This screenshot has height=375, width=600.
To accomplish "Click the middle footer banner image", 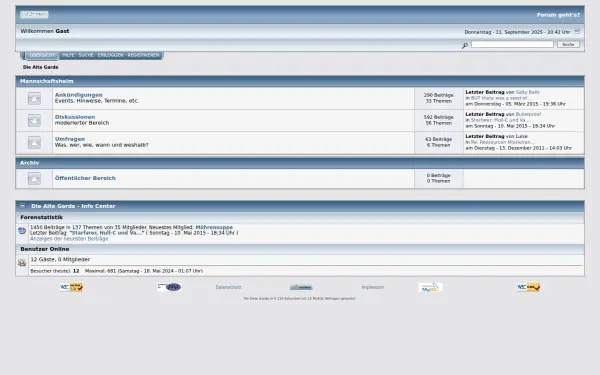I will click(301, 287).
